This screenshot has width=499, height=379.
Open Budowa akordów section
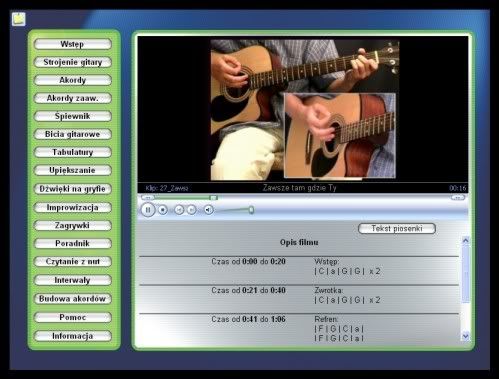[x=72, y=299]
